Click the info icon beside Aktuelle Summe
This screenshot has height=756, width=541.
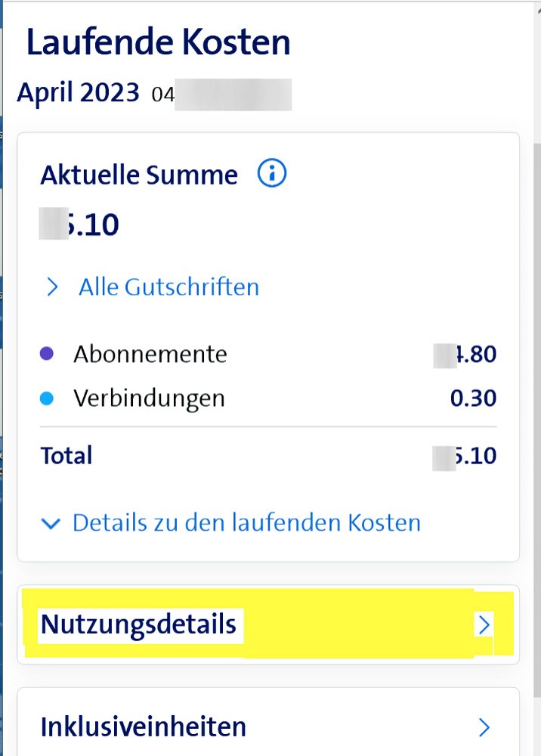point(272,175)
